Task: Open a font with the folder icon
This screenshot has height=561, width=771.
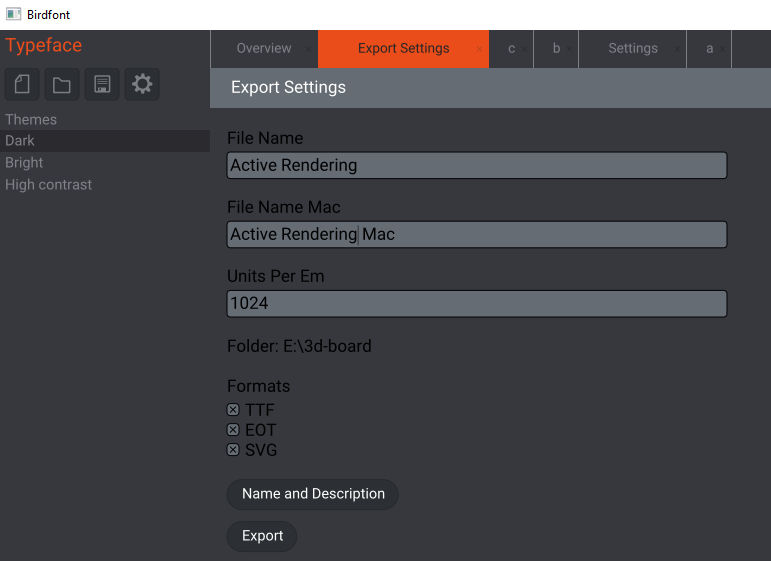Action: (x=62, y=85)
